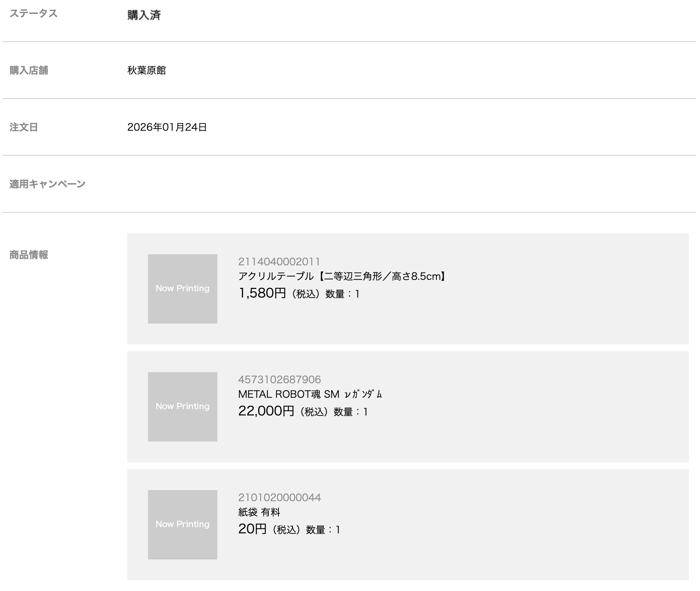Click the 購入済 status value
This screenshot has height=591, width=700.
point(144,15)
